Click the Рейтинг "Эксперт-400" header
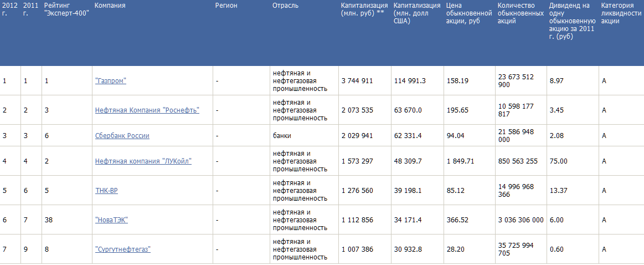The width and height of the screenshot is (644, 265). [66, 9]
